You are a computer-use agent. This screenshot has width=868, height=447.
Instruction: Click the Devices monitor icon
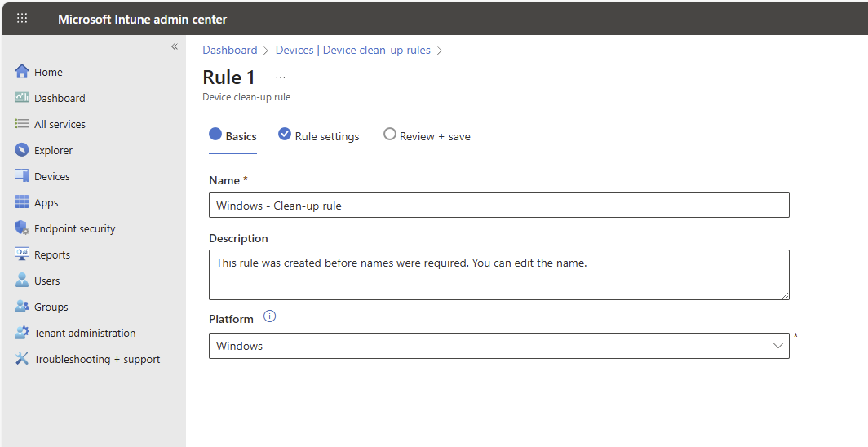click(21, 176)
